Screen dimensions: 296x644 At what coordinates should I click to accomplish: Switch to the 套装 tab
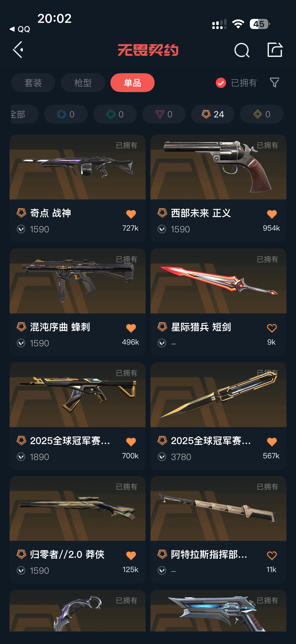33,83
